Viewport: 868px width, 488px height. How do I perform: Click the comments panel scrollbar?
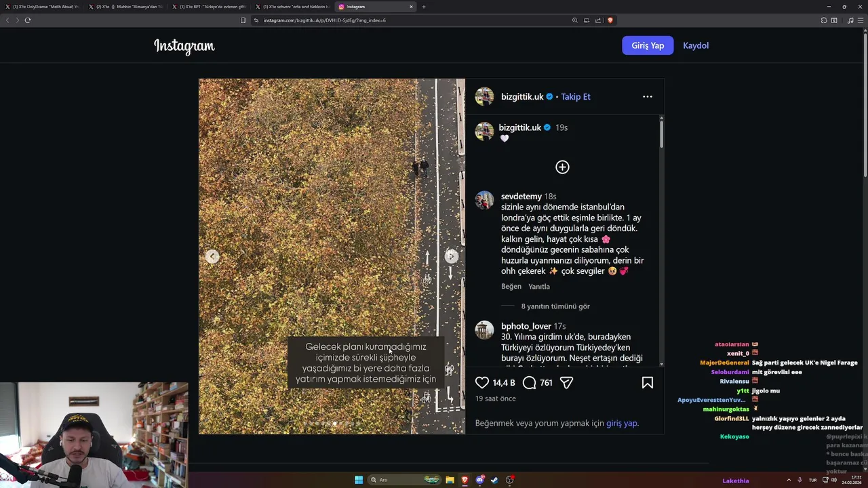click(661, 134)
